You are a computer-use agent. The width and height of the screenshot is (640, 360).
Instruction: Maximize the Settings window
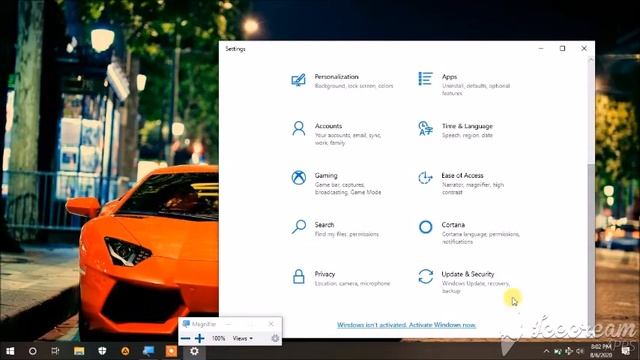pos(562,48)
